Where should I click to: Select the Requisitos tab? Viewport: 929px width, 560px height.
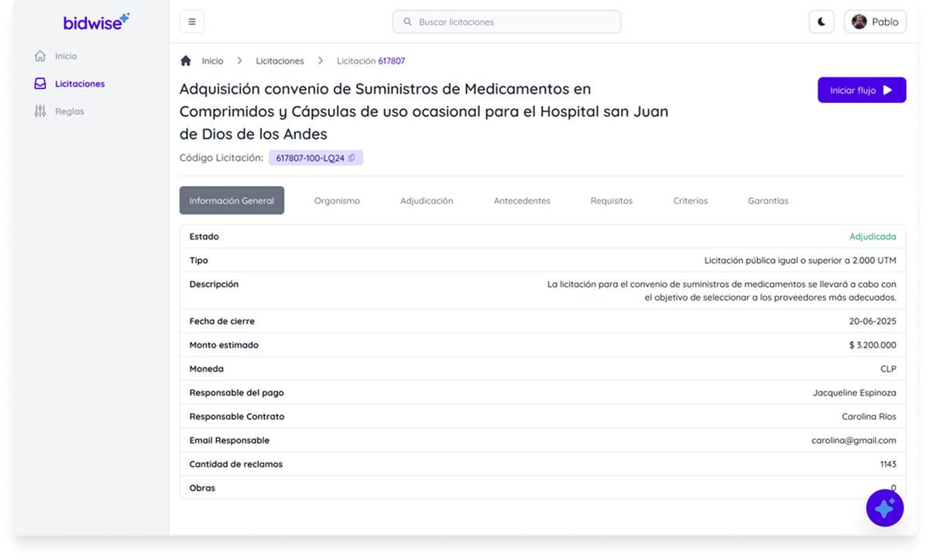[x=611, y=200]
